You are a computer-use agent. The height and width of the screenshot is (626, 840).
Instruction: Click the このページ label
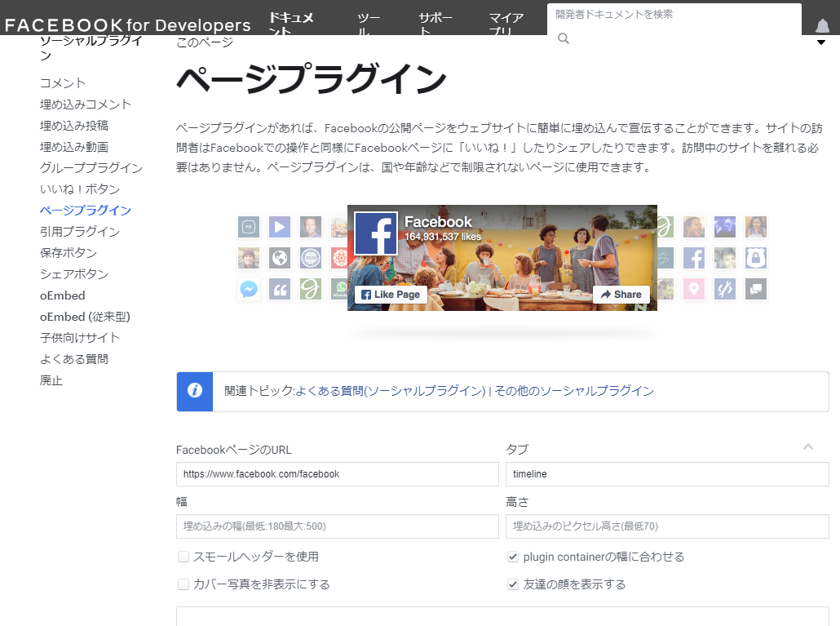[205, 42]
